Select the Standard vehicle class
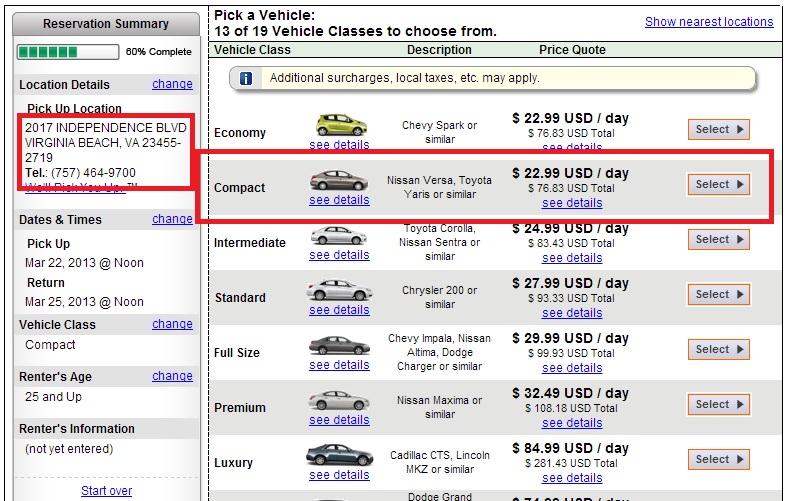The width and height of the screenshot is (789, 501). tap(719, 294)
